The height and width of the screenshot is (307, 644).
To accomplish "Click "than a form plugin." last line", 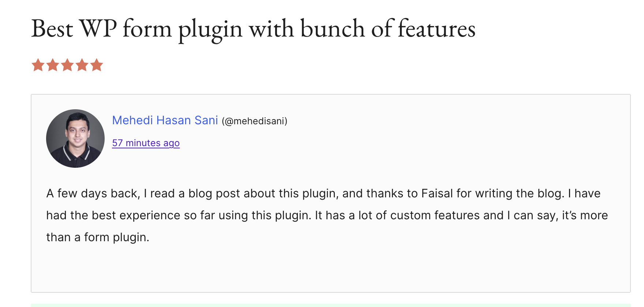I will tap(98, 237).
